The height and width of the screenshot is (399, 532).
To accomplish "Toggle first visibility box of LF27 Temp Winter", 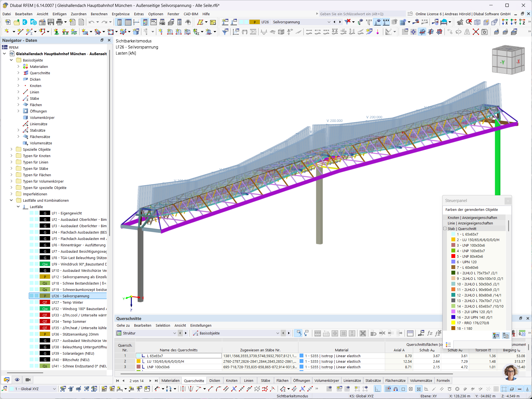I will 32,302.
